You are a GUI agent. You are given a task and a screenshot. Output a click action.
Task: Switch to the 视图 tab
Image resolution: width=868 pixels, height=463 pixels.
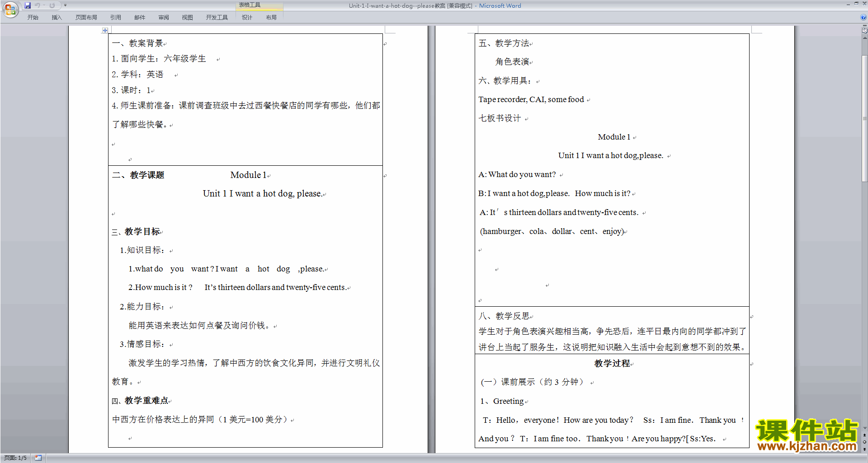tap(187, 17)
